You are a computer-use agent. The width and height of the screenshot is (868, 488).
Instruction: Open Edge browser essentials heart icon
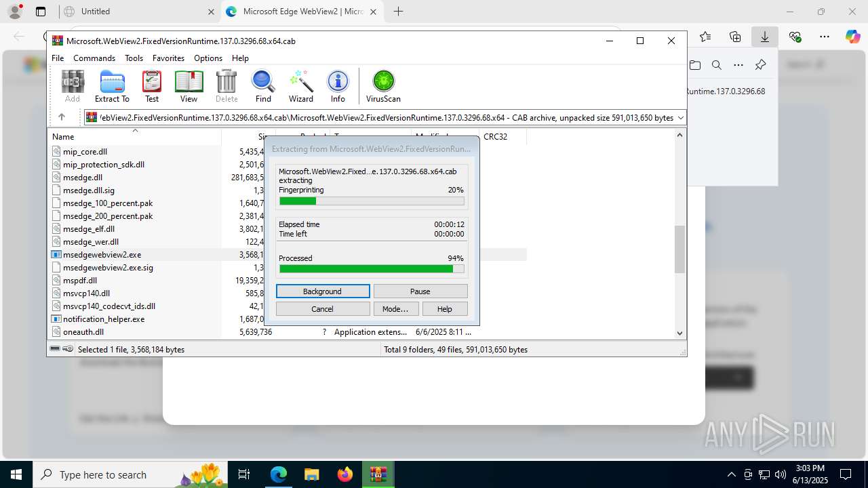[x=795, y=37]
